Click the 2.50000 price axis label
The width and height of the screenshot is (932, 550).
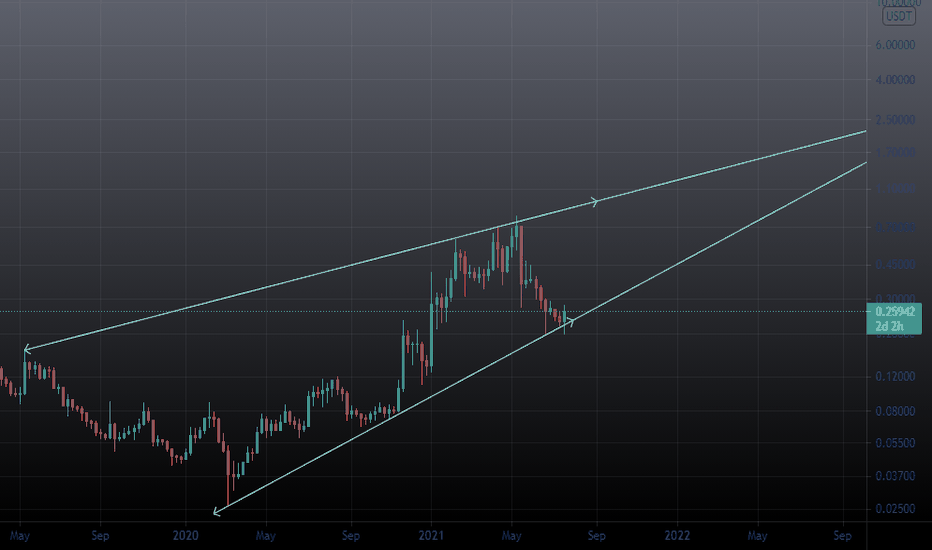point(895,120)
